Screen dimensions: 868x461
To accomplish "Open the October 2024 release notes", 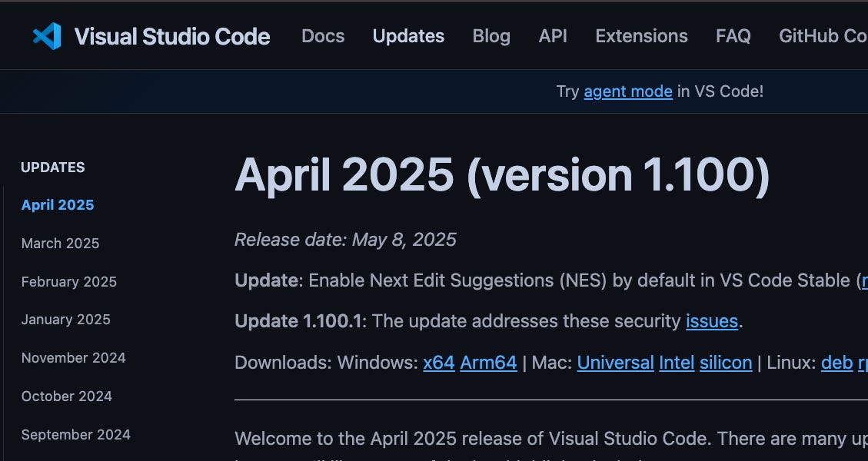I will point(67,396).
